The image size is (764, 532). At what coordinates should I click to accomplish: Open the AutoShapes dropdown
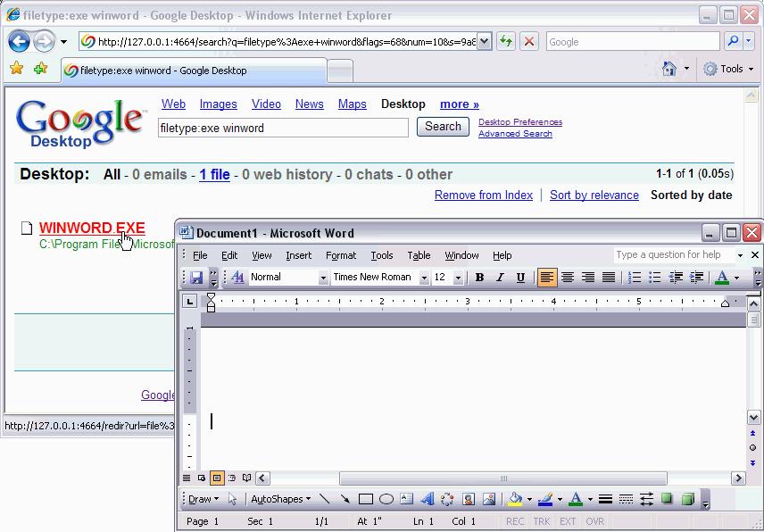(280, 499)
